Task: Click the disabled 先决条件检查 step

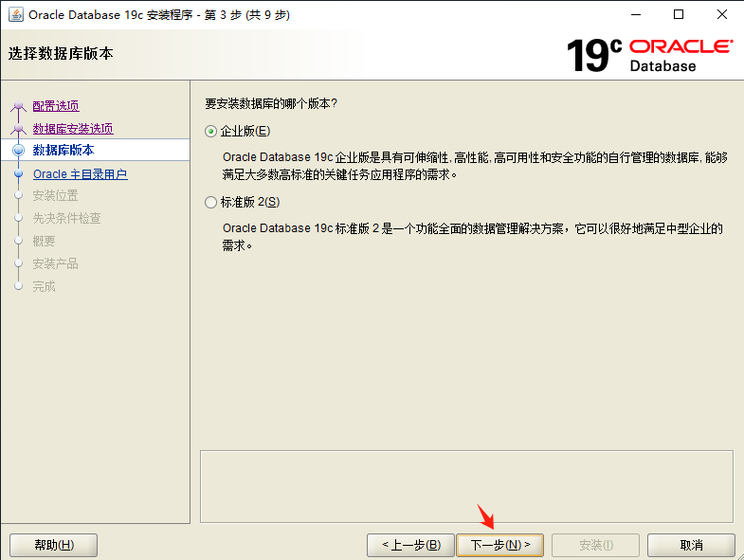Action: (x=66, y=218)
